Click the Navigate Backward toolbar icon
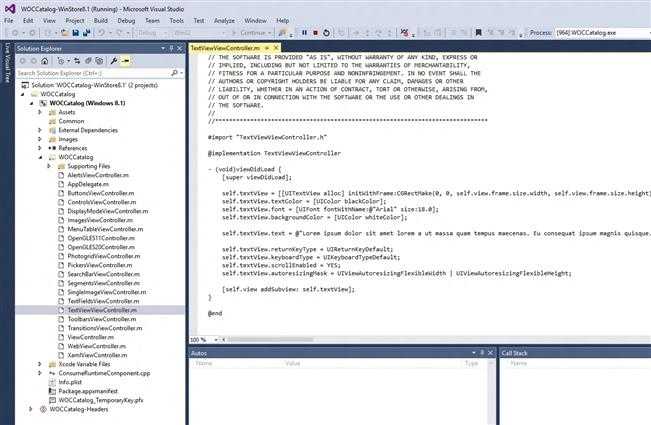The width and height of the screenshot is (651, 425). tap(15, 32)
